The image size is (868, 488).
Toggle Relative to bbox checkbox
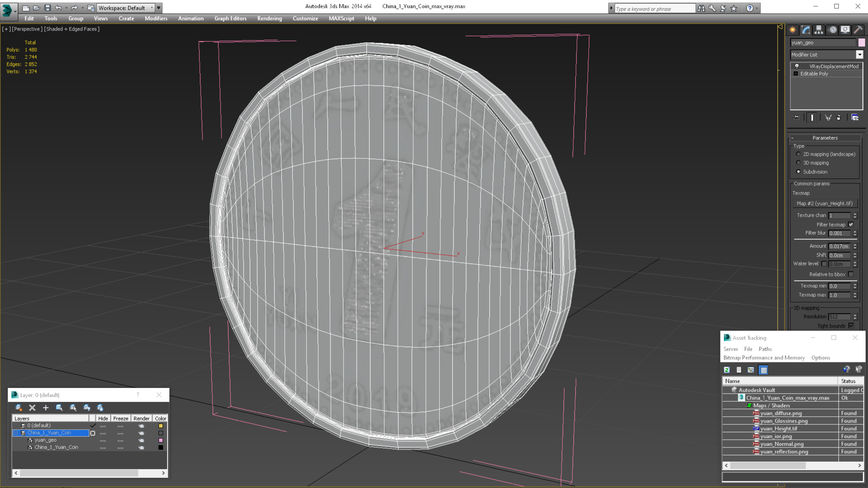click(851, 274)
